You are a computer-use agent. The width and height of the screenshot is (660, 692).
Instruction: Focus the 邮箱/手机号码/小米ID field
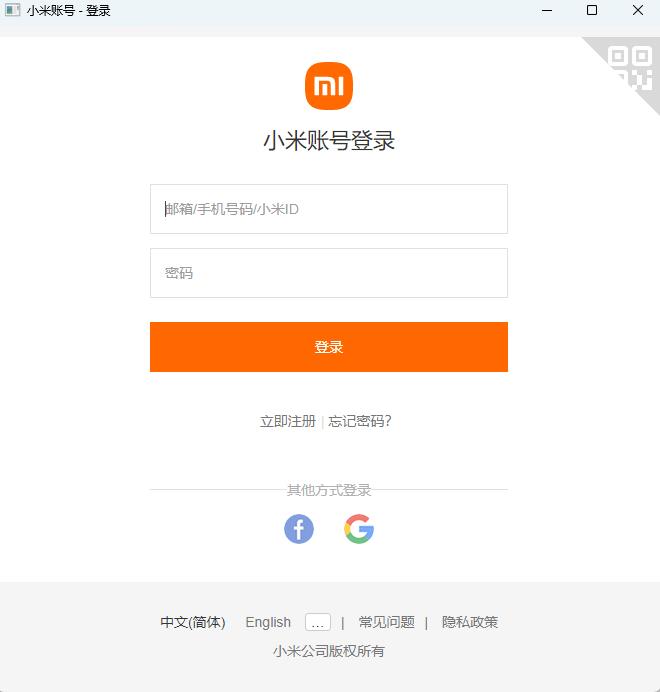pyautogui.click(x=329, y=209)
